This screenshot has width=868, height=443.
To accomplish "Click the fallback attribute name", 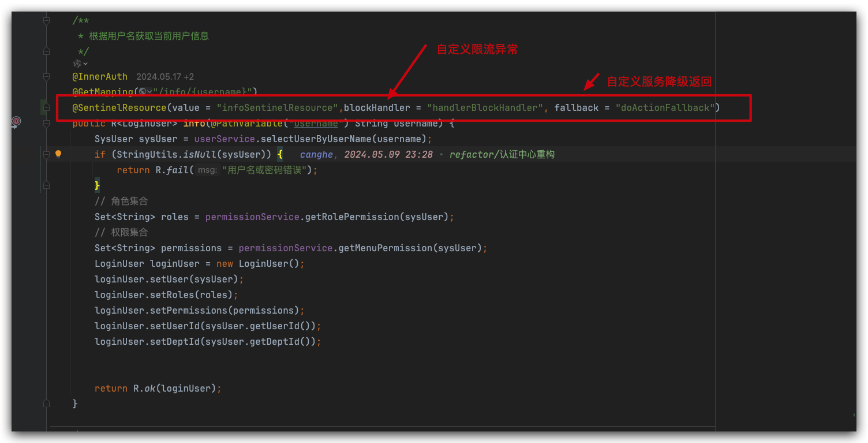I will point(577,107).
